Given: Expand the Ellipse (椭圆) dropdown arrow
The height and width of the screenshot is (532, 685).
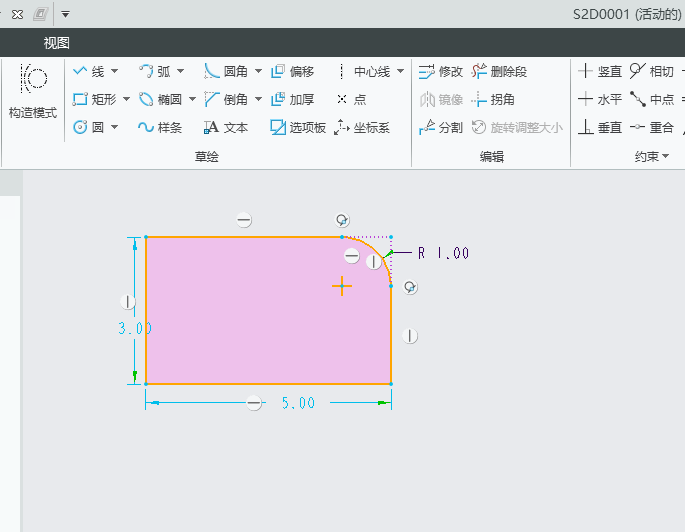Looking at the screenshot, I should click(192, 100).
